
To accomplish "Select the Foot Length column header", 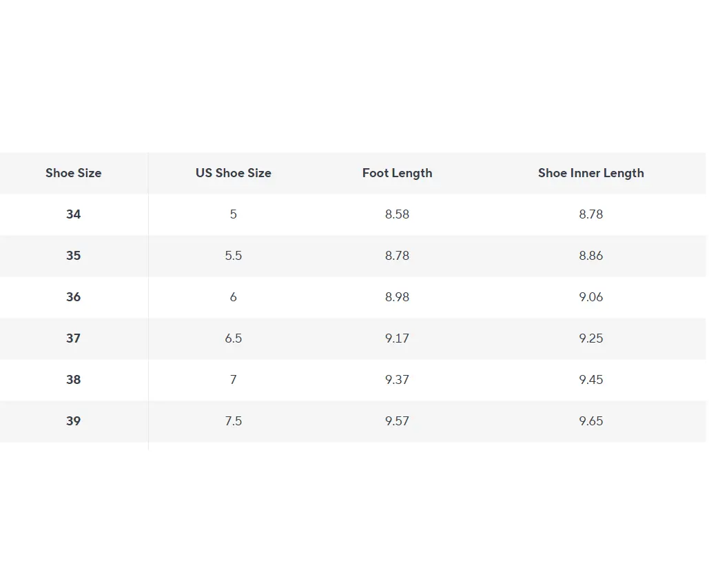I will (x=397, y=173).
